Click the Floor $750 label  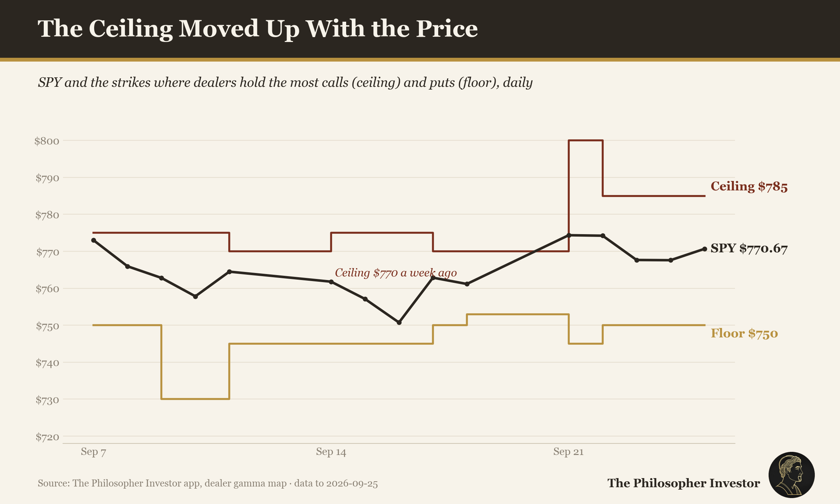pos(744,333)
